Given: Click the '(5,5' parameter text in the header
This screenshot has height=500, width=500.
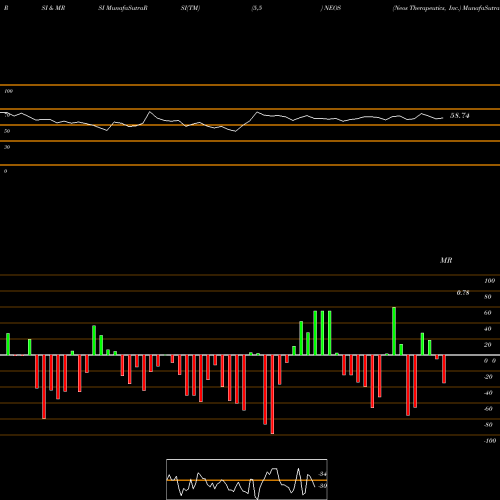Looking at the screenshot, I should pyautogui.click(x=257, y=8).
